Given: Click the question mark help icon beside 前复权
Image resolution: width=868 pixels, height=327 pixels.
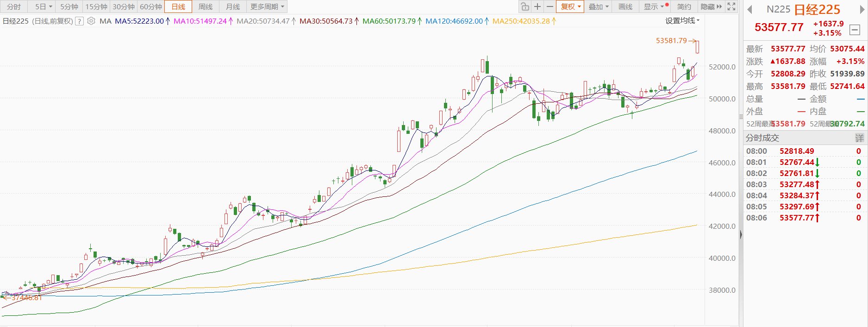Looking at the screenshot, I should click(x=80, y=21).
